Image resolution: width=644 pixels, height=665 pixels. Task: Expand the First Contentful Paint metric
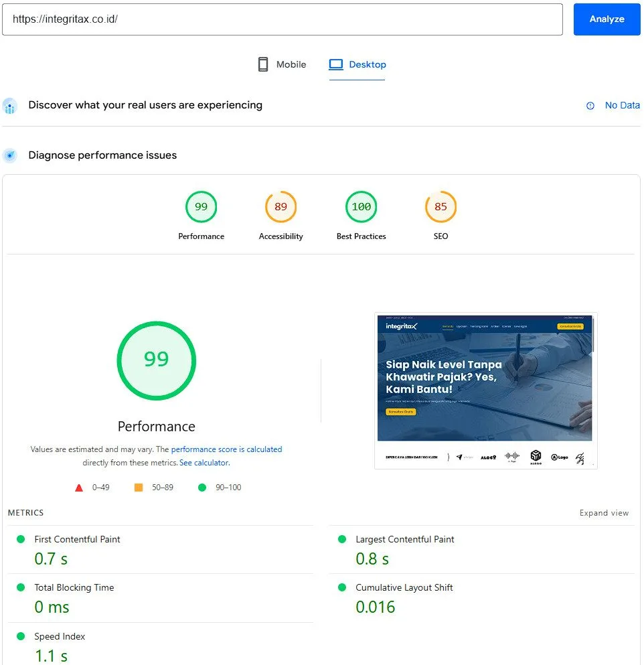(x=77, y=539)
